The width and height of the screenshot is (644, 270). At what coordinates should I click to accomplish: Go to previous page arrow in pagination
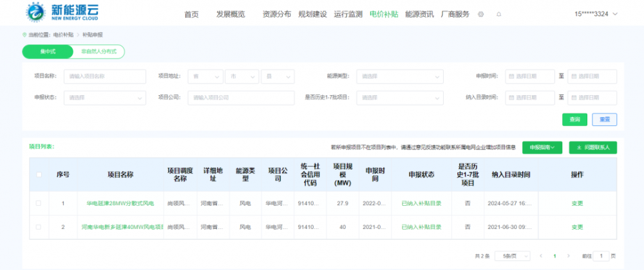click(540, 256)
